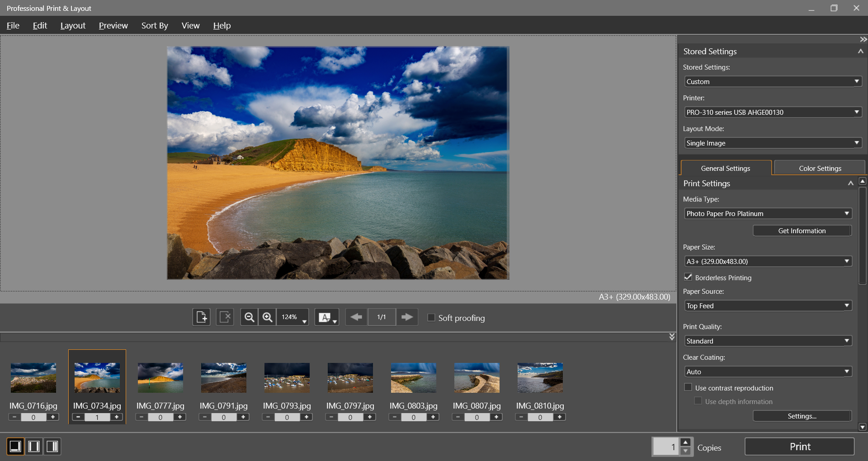The height and width of the screenshot is (461, 868).
Task: Select the rightmost panel layout icon
Action: [x=52, y=447]
